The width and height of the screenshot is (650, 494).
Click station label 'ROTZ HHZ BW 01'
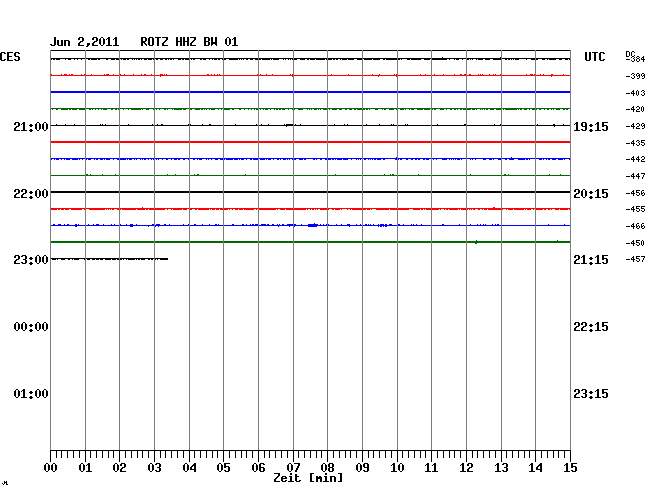point(189,42)
